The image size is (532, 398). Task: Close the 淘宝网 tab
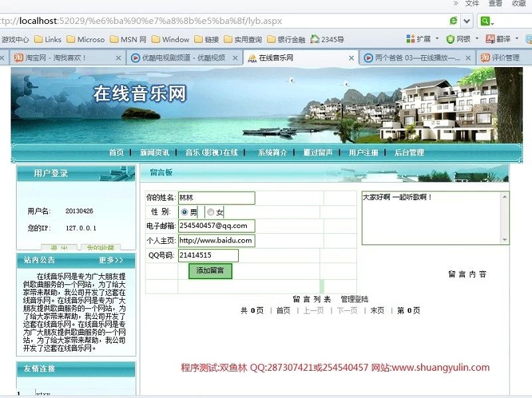(118, 58)
